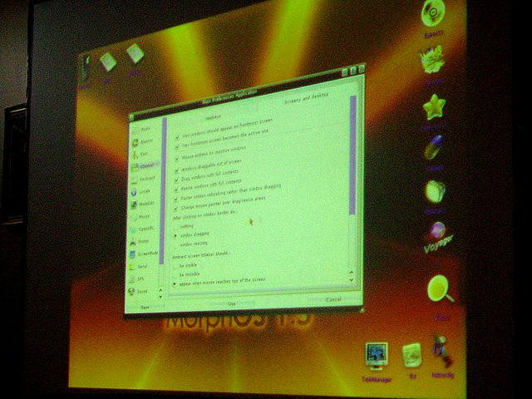The height and width of the screenshot is (399, 532).
Task: Click the settings panel scroll-up arrow
Action: [352, 272]
